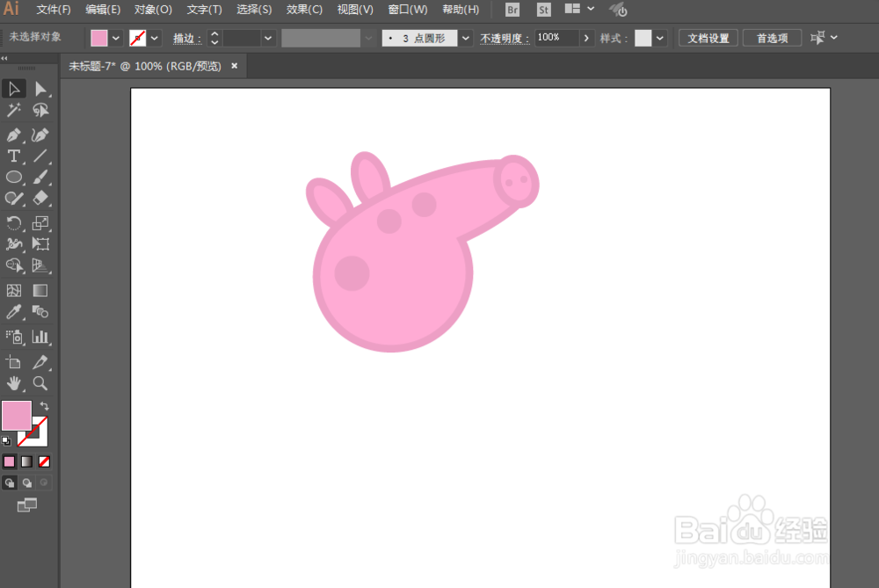
Task: Collapse the tools panel double arrow
Action: click(4, 58)
